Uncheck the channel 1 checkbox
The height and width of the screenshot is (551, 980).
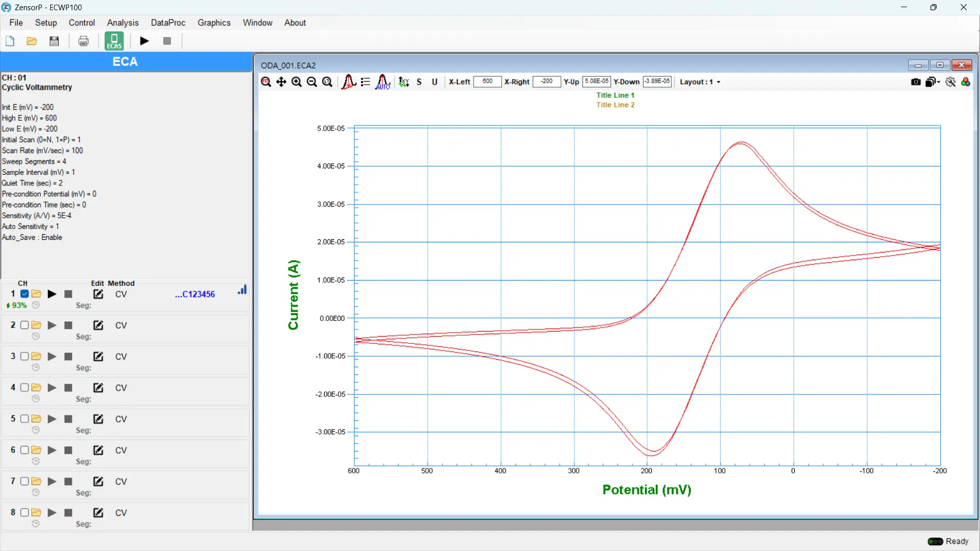(24, 294)
